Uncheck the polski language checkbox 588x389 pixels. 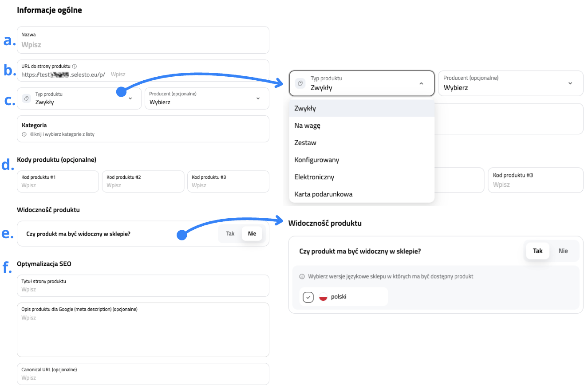pyautogui.click(x=308, y=297)
